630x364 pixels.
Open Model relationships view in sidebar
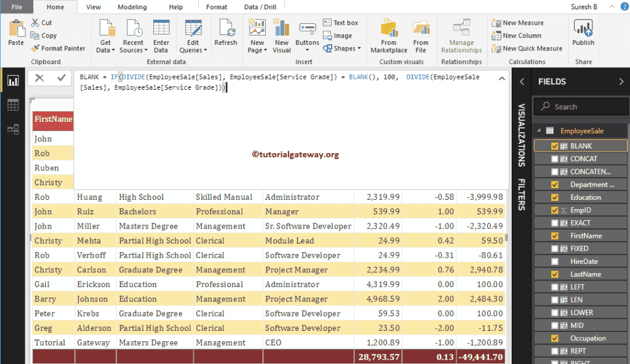pos(13,129)
